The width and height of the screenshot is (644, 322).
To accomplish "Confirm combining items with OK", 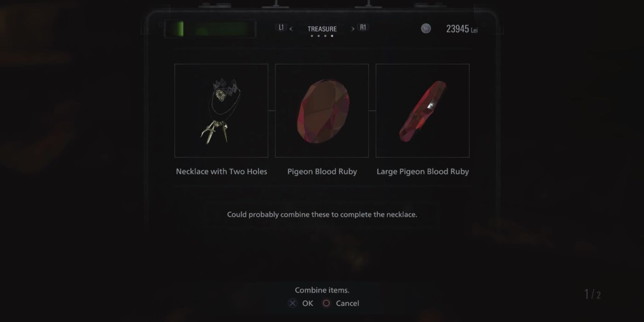I will 307,303.
